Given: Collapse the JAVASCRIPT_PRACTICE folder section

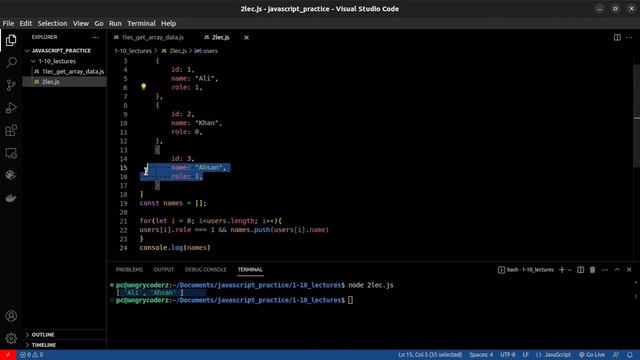Looking at the screenshot, I should 61,51.
